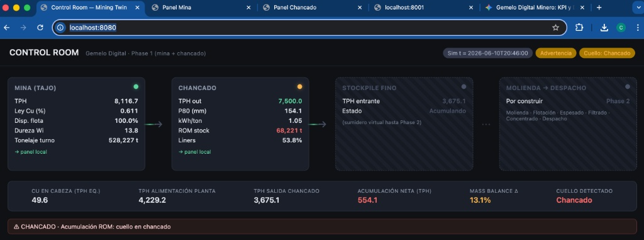Open panel local link in Chancado card
The width and height of the screenshot is (644, 240).
tap(195, 152)
